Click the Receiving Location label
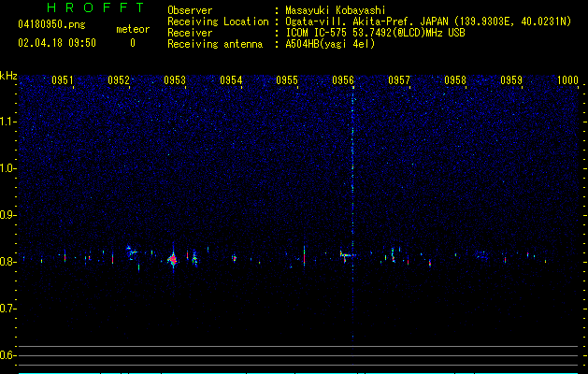 [218, 22]
